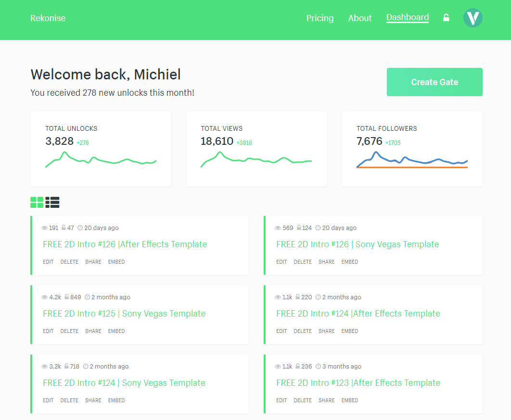Open FREE 2D Intro #123 After Effects Template

pyautogui.click(x=358, y=383)
